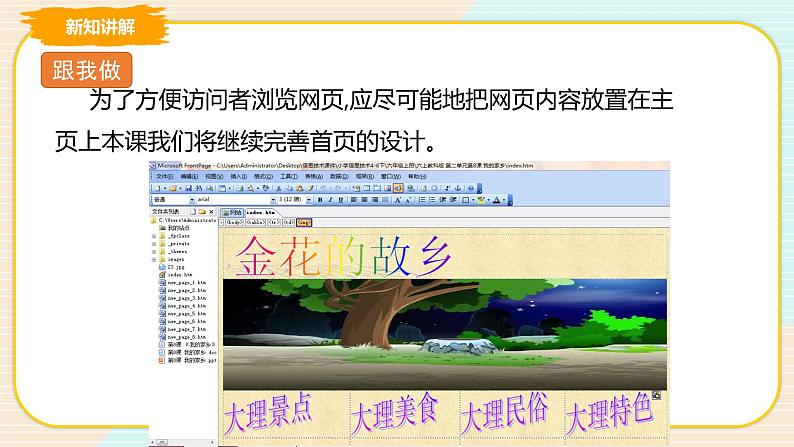This screenshot has width=794, height=447.
Task: Click the 大理景点 navigation text
Action: click(268, 413)
